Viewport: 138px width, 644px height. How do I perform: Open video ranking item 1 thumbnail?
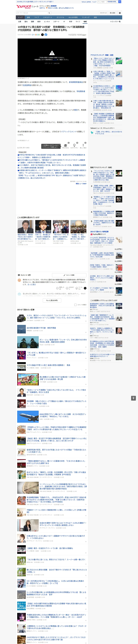tap(119, 173)
